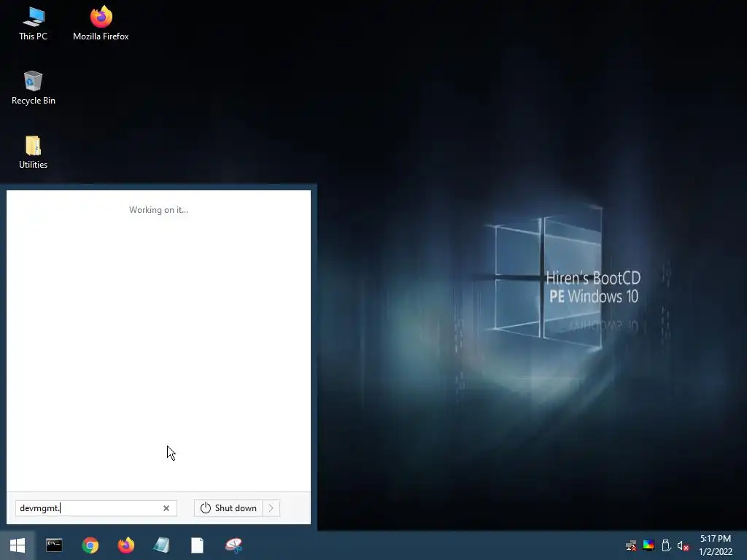Expand the power options arrow beside Shut down

click(271, 508)
